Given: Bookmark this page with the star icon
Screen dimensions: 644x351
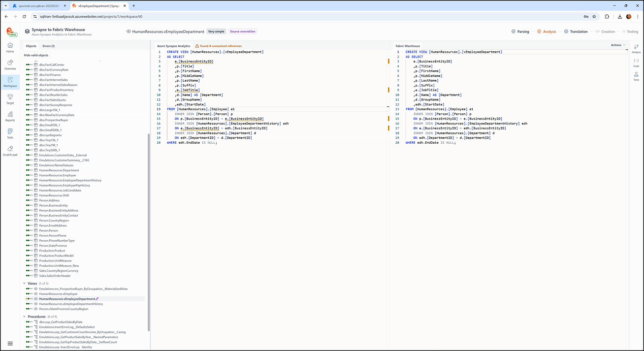Looking at the screenshot, I should pyautogui.click(x=594, y=16).
